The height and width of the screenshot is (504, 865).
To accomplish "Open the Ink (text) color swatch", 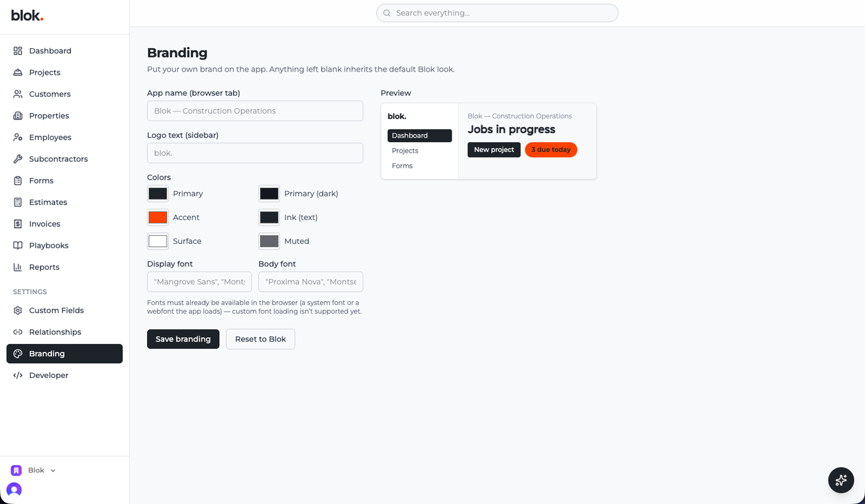I will point(269,217).
